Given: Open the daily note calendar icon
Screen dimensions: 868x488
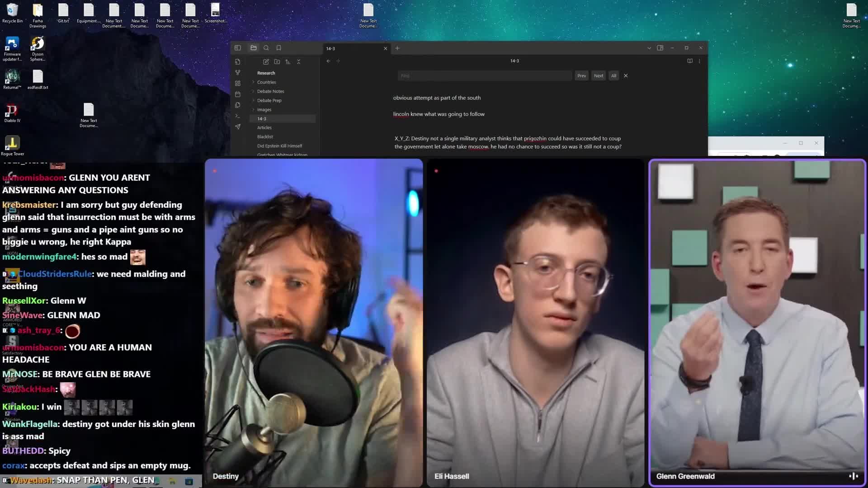Looking at the screenshot, I should point(238,94).
